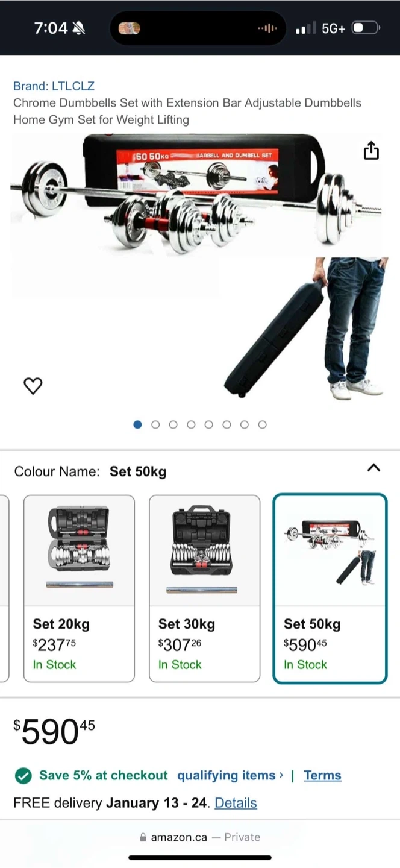Tap the share icon on product image

371,150
